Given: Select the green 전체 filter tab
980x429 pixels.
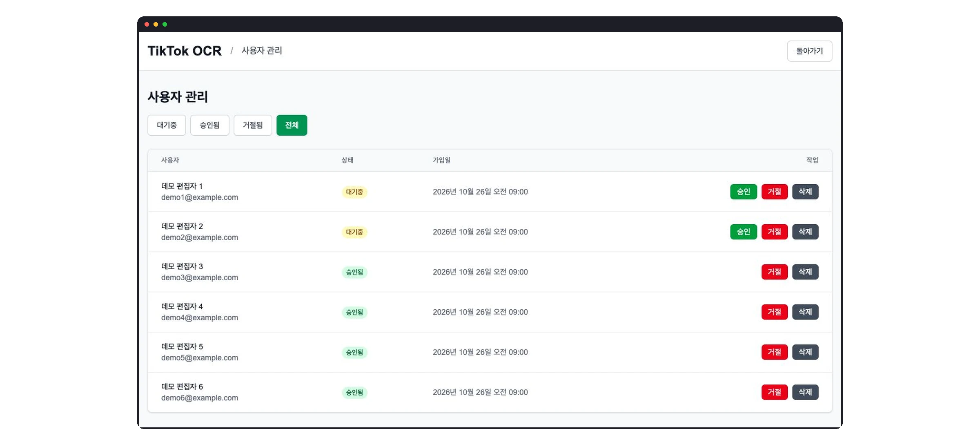Looking at the screenshot, I should pos(292,125).
